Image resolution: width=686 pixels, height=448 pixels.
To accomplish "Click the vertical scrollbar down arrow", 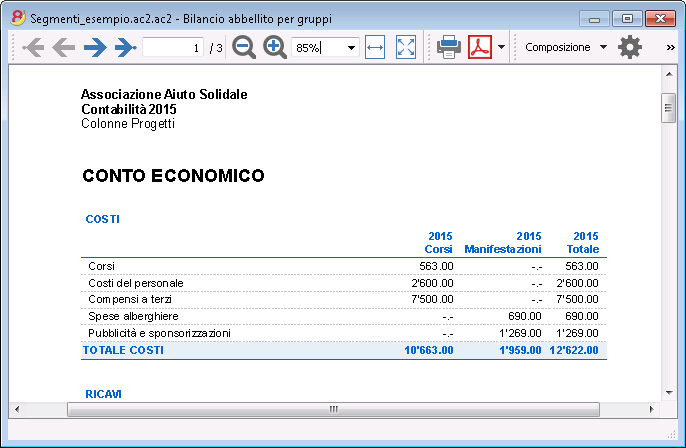I will click(669, 392).
